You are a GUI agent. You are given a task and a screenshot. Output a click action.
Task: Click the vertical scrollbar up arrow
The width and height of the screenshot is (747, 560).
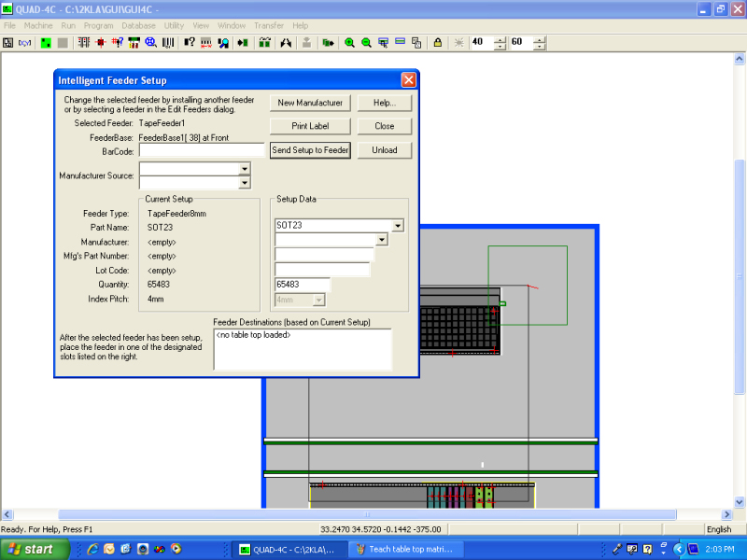(740, 59)
